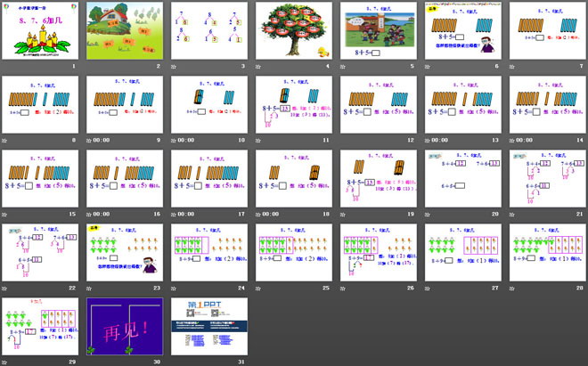Click animation star icon under slide 10
588x366 pixels.
[x=173, y=140]
